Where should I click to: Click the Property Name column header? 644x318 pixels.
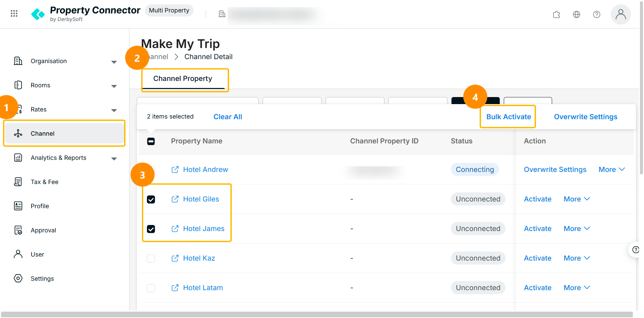[197, 141]
